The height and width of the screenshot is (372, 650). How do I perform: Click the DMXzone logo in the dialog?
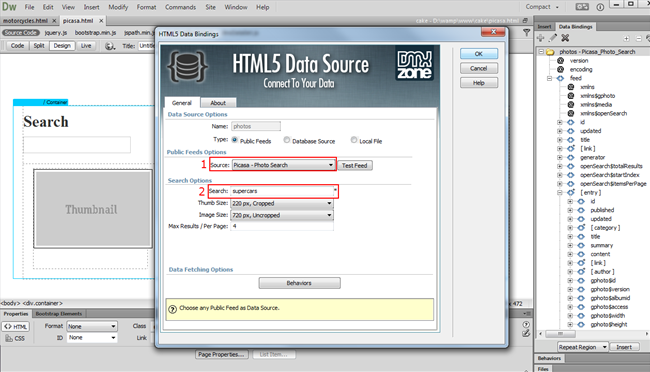[x=415, y=65]
